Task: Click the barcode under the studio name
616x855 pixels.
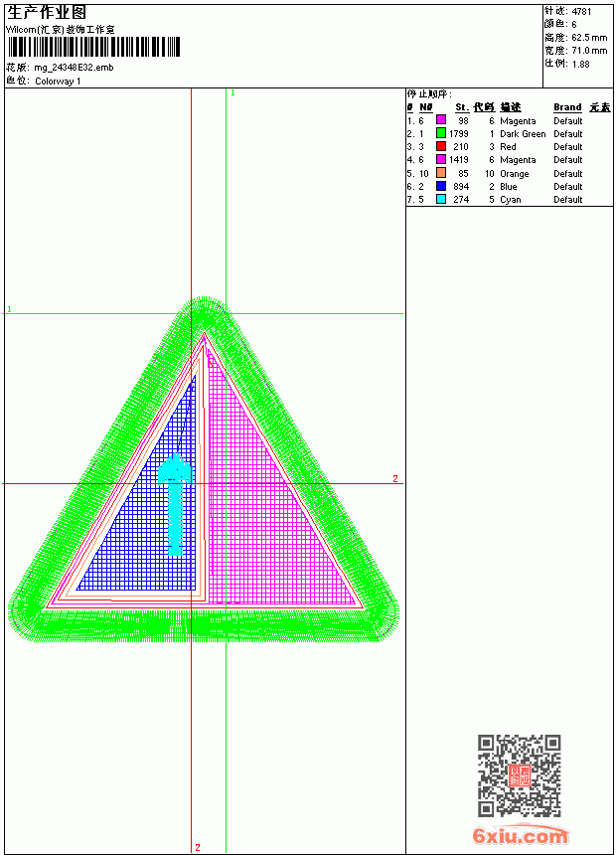Action: click(93, 47)
